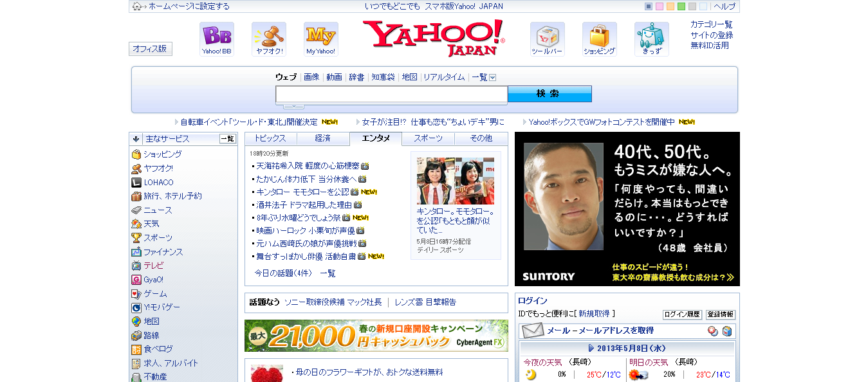Open the ショッピング bag icon in top bar
The height and width of the screenshot is (382, 868).
coord(599,39)
